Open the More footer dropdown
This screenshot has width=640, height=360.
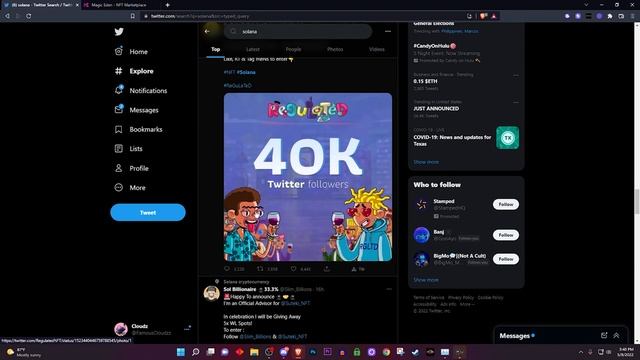(467, 304)
